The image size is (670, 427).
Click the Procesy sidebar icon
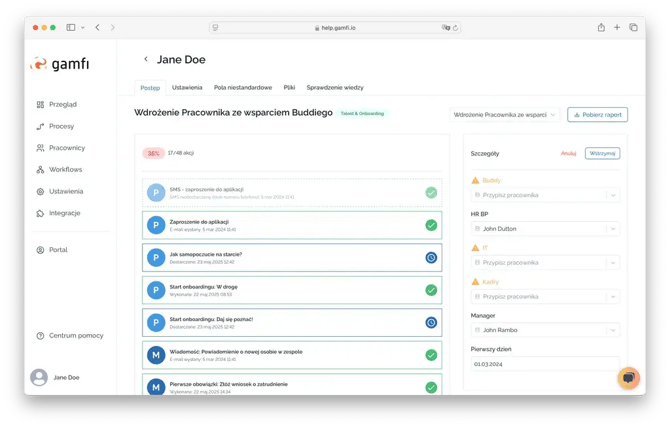click(40, 126)
